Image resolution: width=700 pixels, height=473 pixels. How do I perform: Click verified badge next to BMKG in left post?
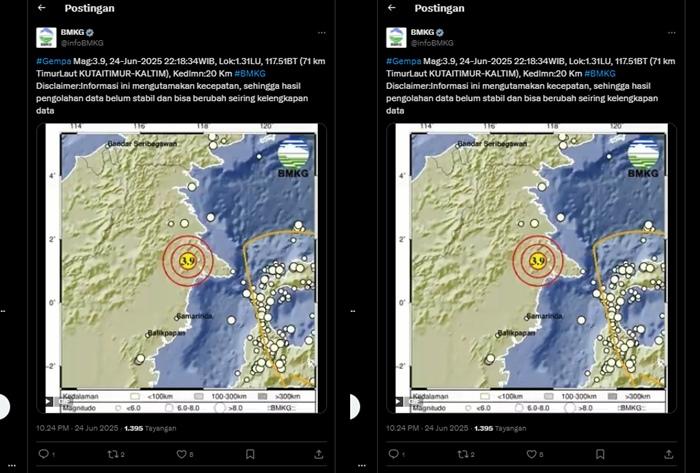tap(90, 33)
